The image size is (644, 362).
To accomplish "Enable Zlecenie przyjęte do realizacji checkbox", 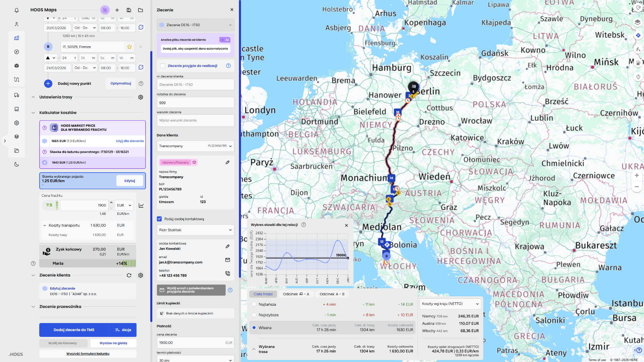I will [x=163, y=66].
